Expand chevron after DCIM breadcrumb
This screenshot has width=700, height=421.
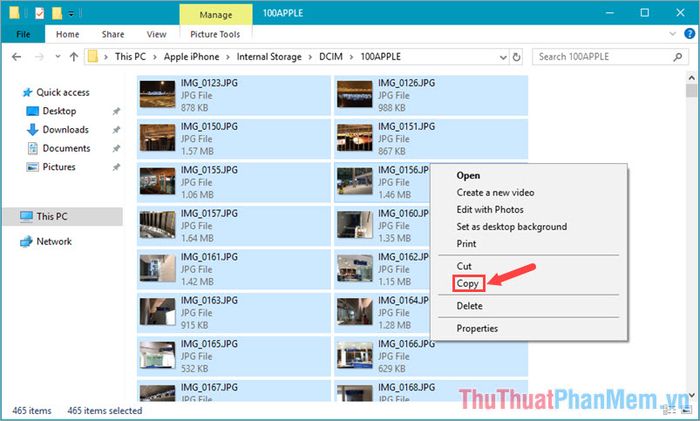tap(352, 57)
